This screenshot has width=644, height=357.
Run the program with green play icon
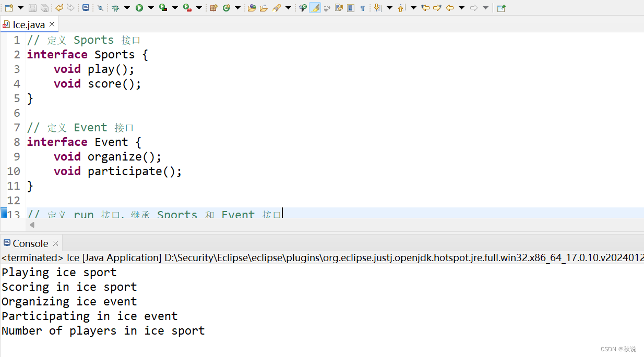139,8
